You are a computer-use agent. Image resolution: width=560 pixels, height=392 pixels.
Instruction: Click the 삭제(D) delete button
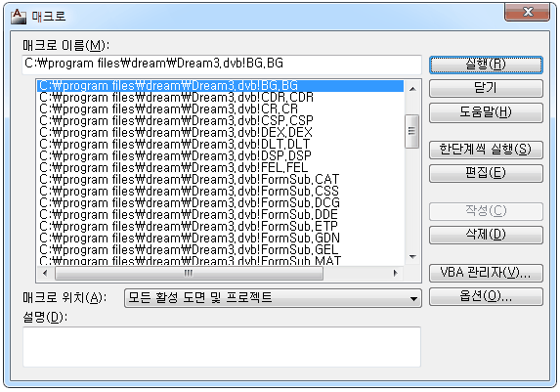[486, 235]
